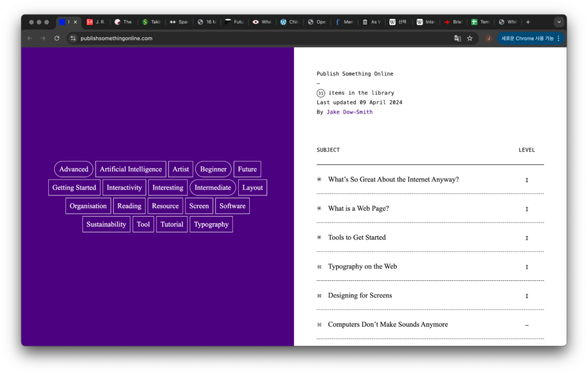588x374 pixels.
Task: Click the site info icon in address bar
Action: coord(73,38)
